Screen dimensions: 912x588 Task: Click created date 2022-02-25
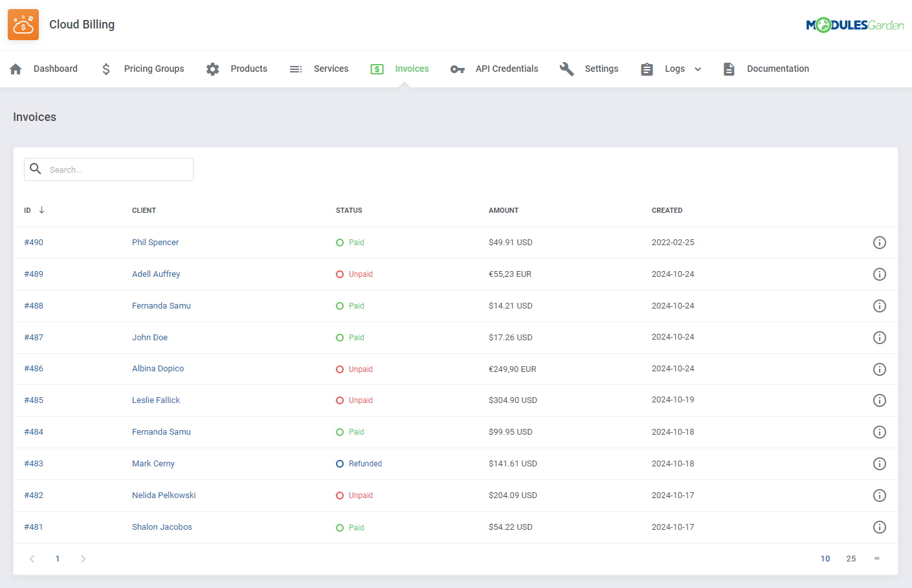click(673, 243)
